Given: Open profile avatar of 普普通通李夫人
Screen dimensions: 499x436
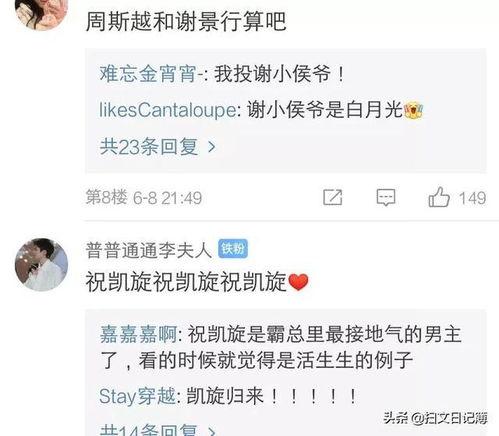Looking at the screenshot, I should click(42, 265).
